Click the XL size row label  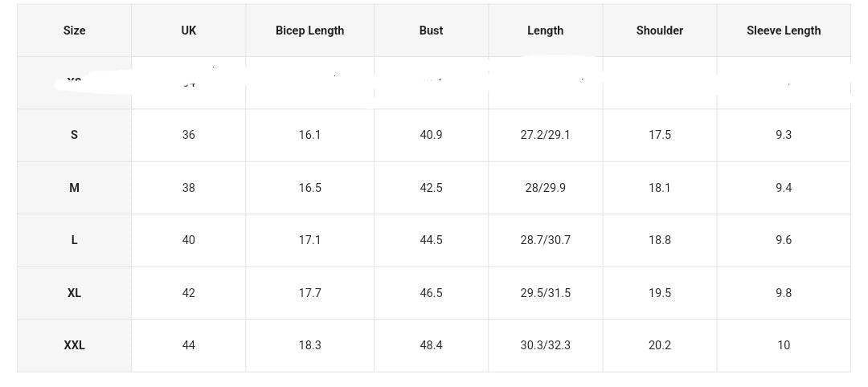[74, 293]
